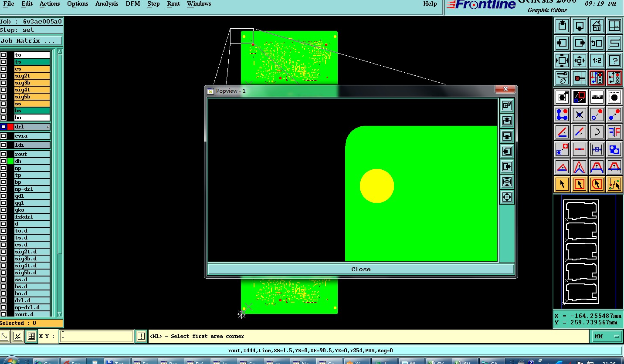Toggle checkbox for layer sig2t
The width and height of the screenshot is (624, 364).
click(x=3, y=76)
